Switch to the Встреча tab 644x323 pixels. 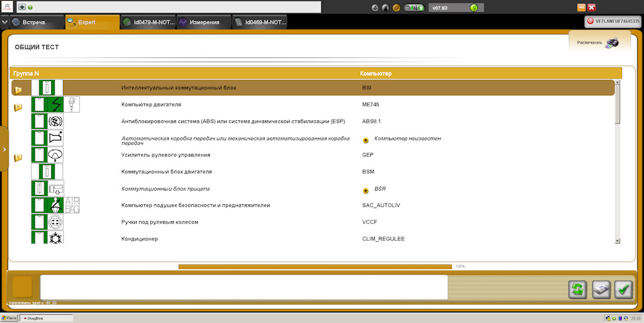[37, 22]
